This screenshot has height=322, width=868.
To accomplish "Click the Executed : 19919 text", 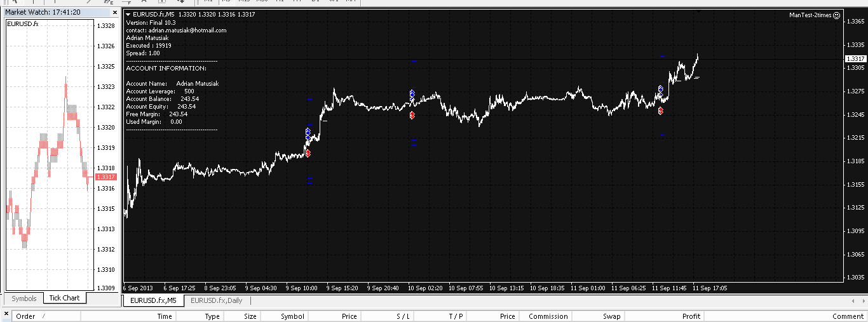I will [x=149, y=45].
